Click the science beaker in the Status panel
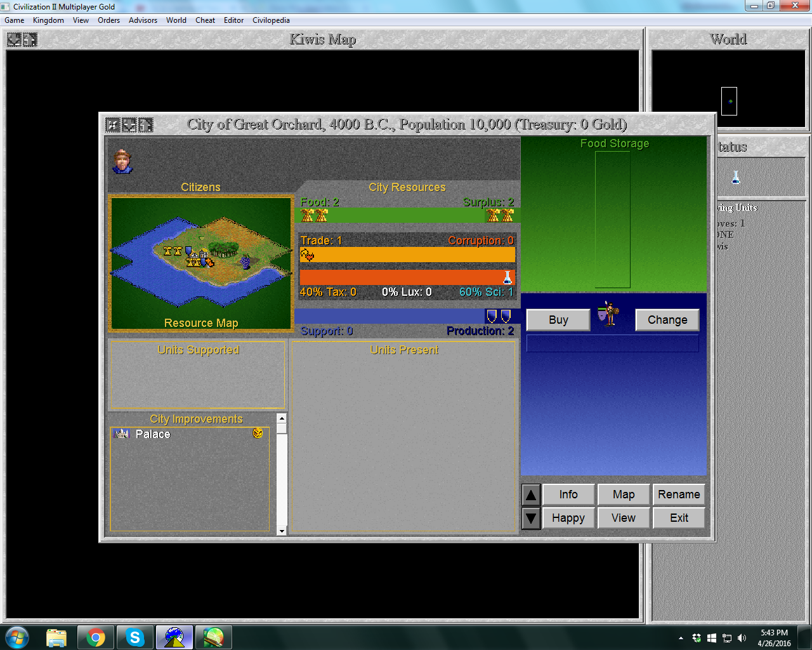The width and height of the screenshot is (812, 650). coord(736,178)
